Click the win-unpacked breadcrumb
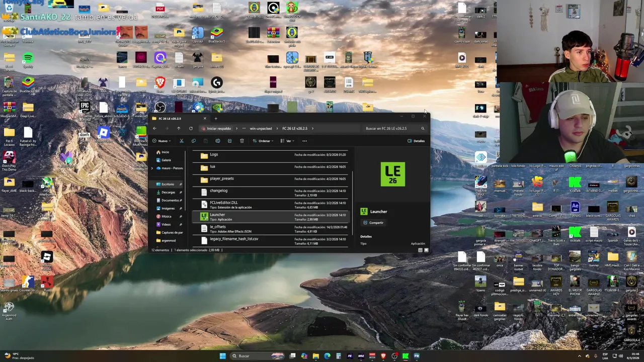Viewport: 644px width, 362px height. click(x=261, y=128)
